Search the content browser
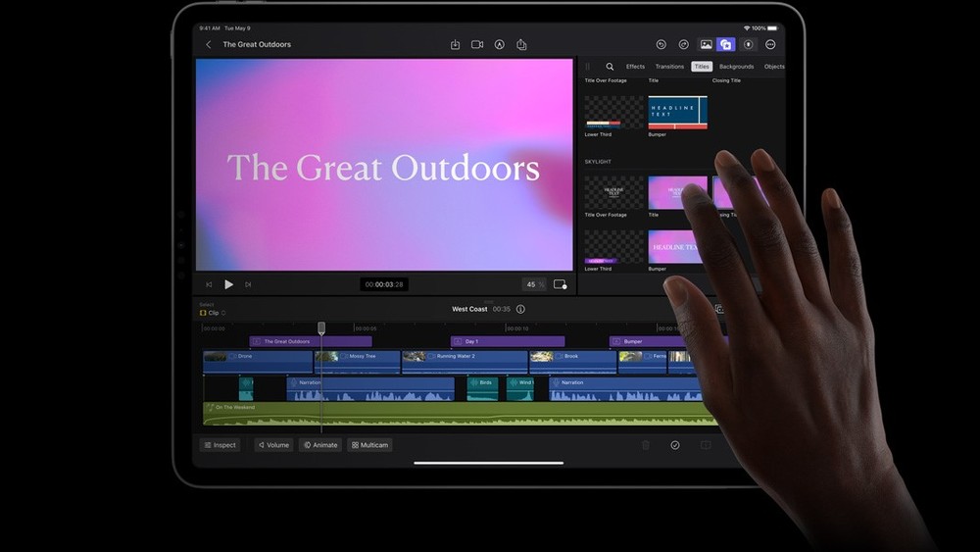Image resolution: width=980 pixels, height=552 pixels. click(x=610, y=67)
